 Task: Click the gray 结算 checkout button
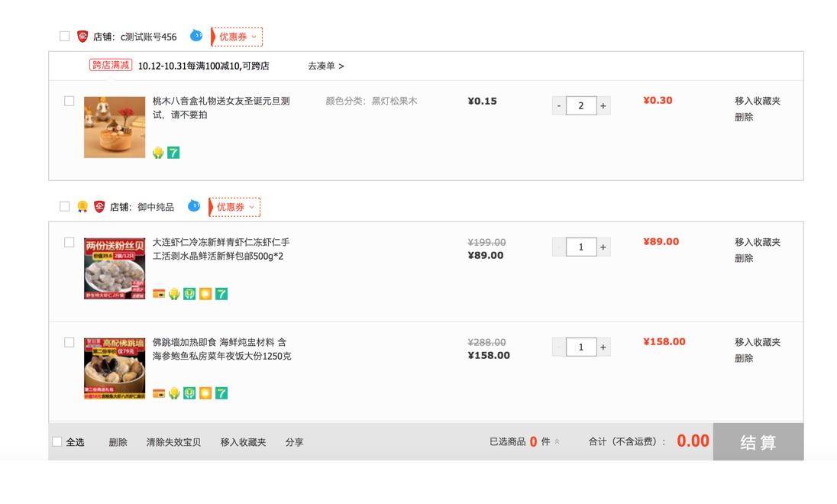coord(758,441)
